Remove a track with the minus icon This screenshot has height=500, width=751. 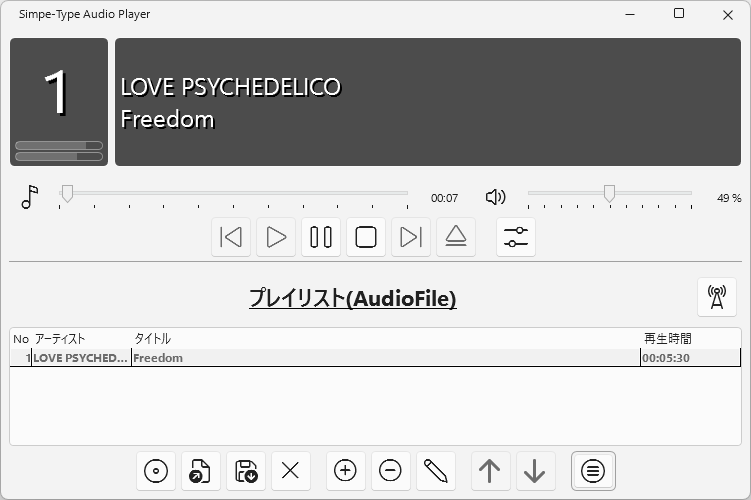point(391,471)
